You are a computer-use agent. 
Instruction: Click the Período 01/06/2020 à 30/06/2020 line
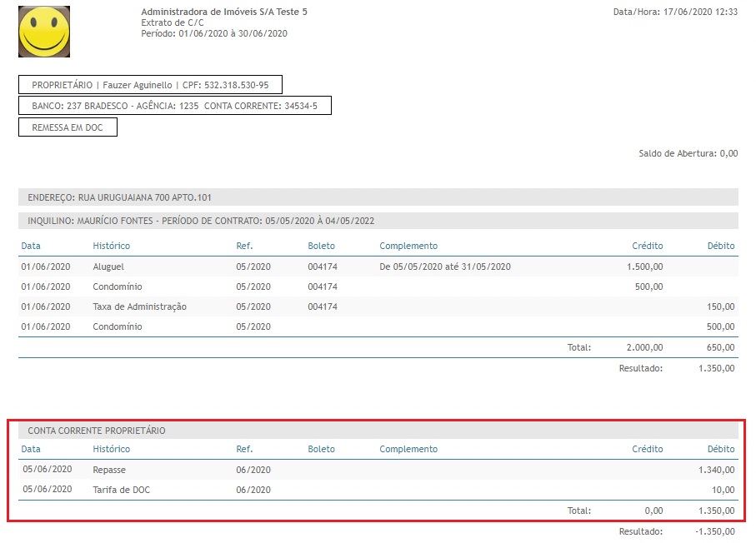point(214,33)
